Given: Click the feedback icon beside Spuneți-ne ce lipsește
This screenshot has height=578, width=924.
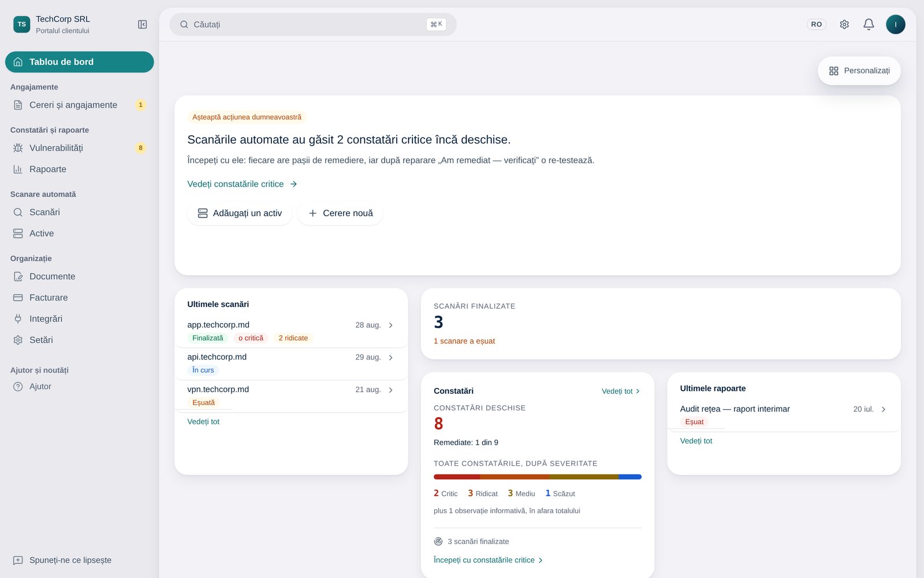Looking at the screenshot, I should 18,560.
